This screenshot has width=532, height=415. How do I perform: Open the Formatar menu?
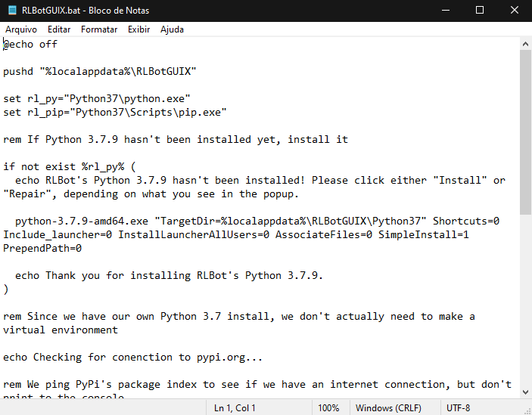(x=99, y=29)
